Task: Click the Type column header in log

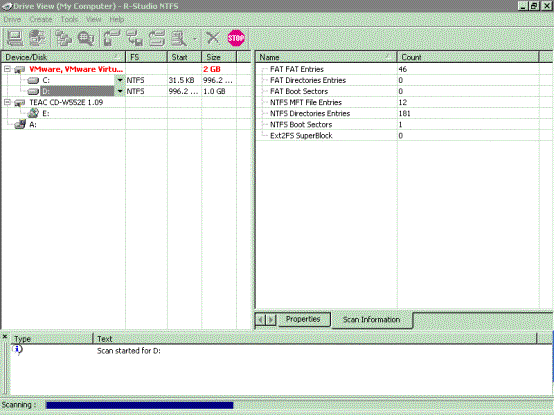Action: coord(52,339)
